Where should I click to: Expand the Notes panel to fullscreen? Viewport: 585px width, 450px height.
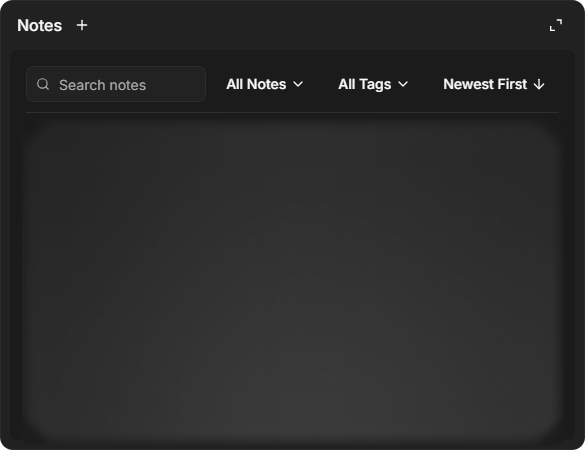556,25
